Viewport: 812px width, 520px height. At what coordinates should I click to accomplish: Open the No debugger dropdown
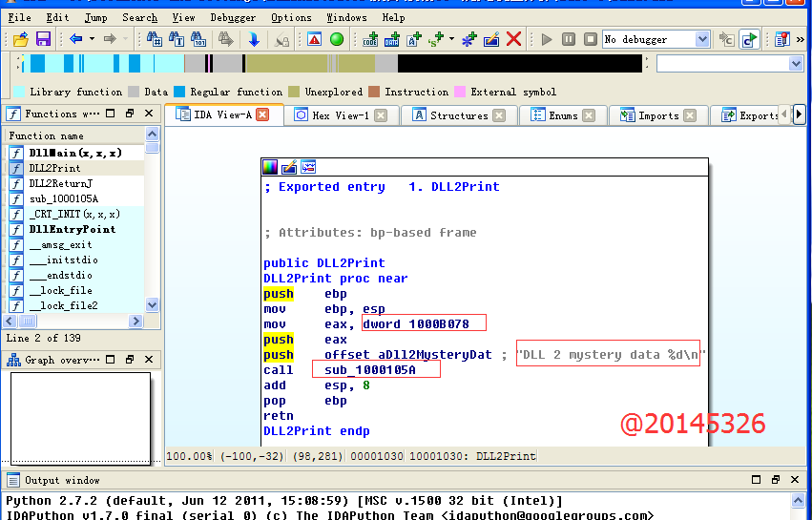tap(702, 39)
